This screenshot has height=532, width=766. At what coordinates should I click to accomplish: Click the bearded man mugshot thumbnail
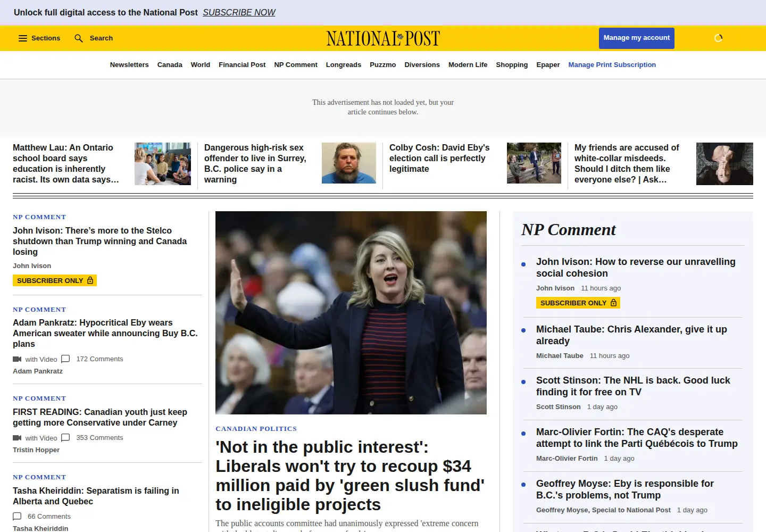tap(349, 163)
